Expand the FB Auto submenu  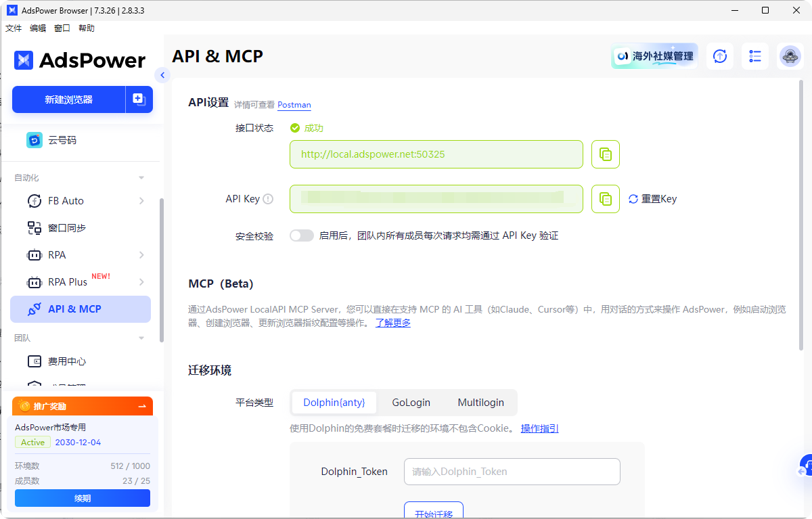[x=141, y=201]
